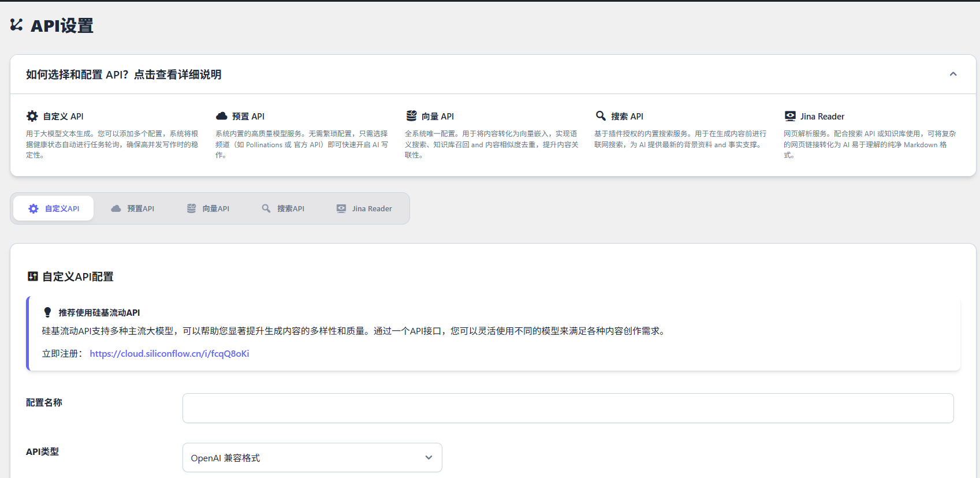Switch to the 向量API tab
This screenshot has width=980, height=478.
coord(208,208)
